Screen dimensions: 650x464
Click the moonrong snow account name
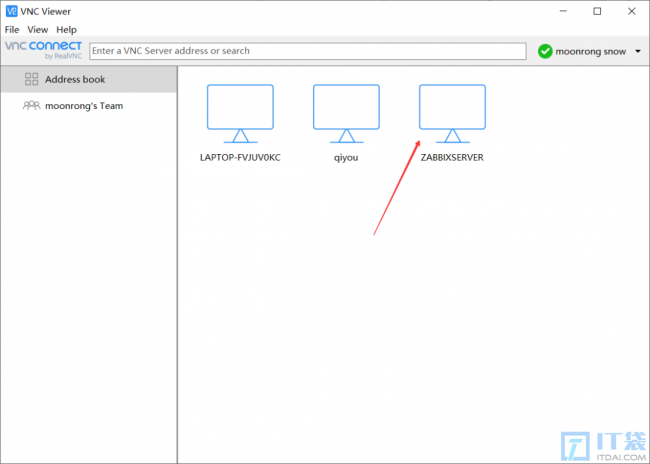(x=591, y=52)
